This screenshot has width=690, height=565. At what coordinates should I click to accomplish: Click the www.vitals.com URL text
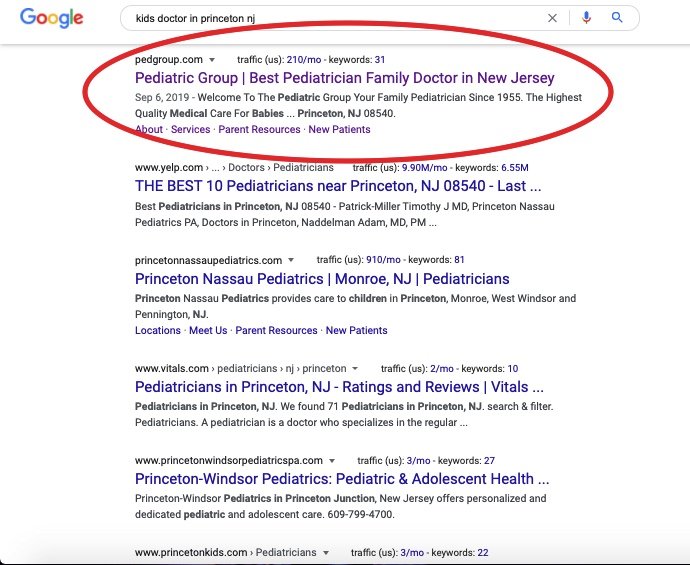[x=172, y=368]
